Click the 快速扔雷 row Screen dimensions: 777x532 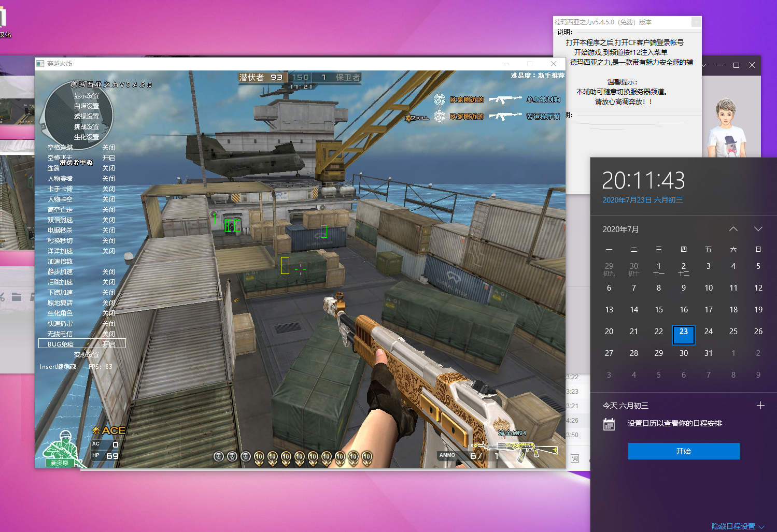[81, 324]
